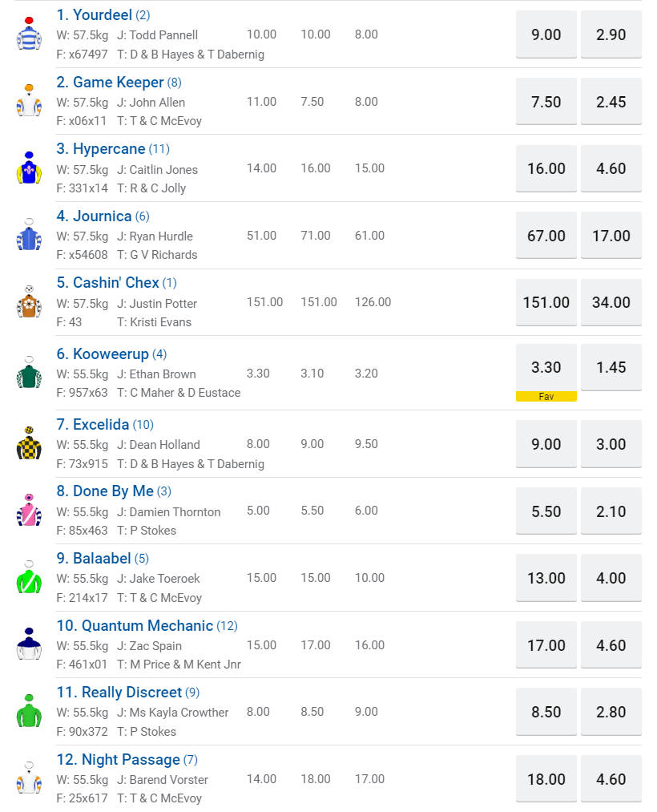This screenshot has width=657, height=812.
Task: Select Journica place odds 17.00
Action: [611, 236]
